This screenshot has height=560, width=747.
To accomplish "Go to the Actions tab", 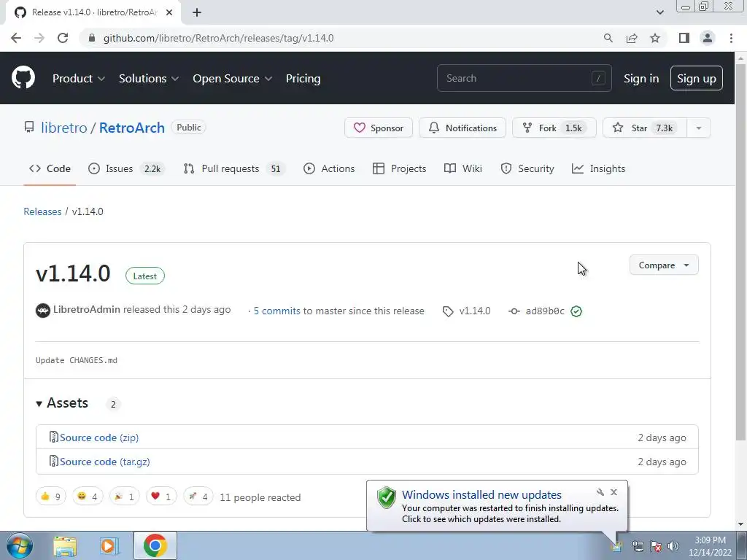I will click(329, 168).
